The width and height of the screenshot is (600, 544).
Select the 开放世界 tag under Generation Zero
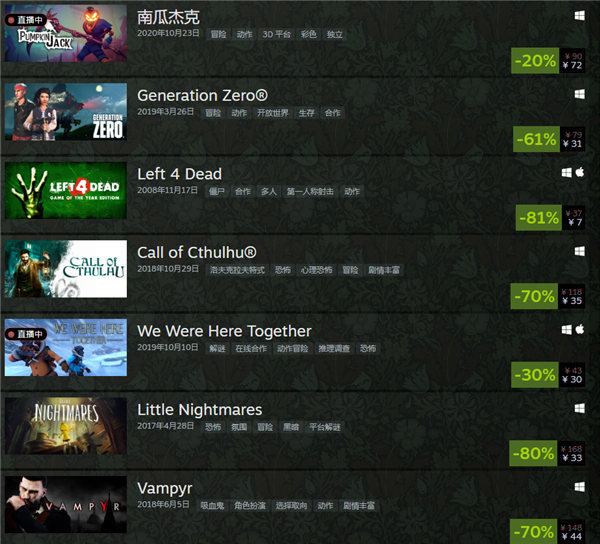(x=272, y=113)
